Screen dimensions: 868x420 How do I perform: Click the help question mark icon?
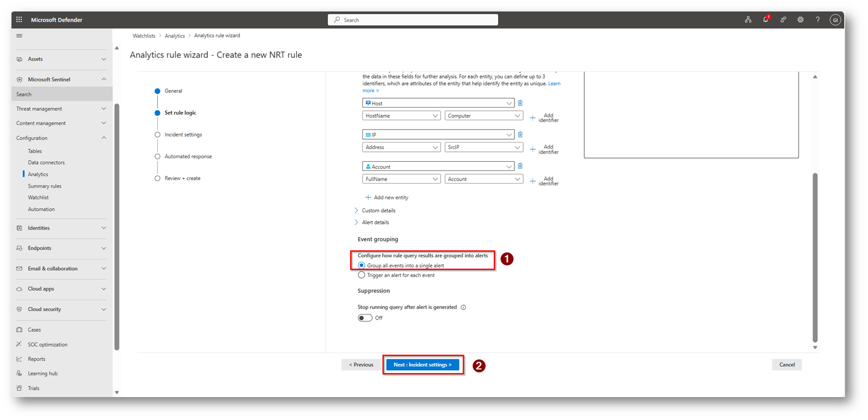pyautogui.click(x=817, y=20)
